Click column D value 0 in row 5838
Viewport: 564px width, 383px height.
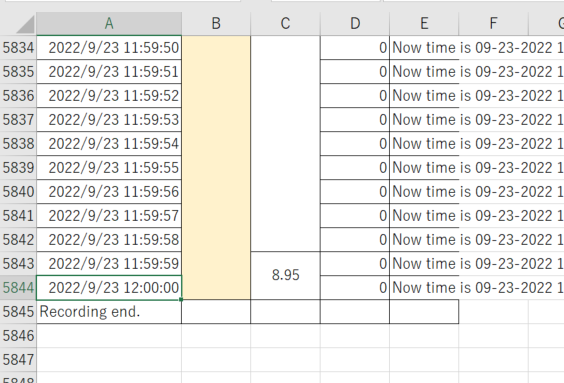(355, 144)
